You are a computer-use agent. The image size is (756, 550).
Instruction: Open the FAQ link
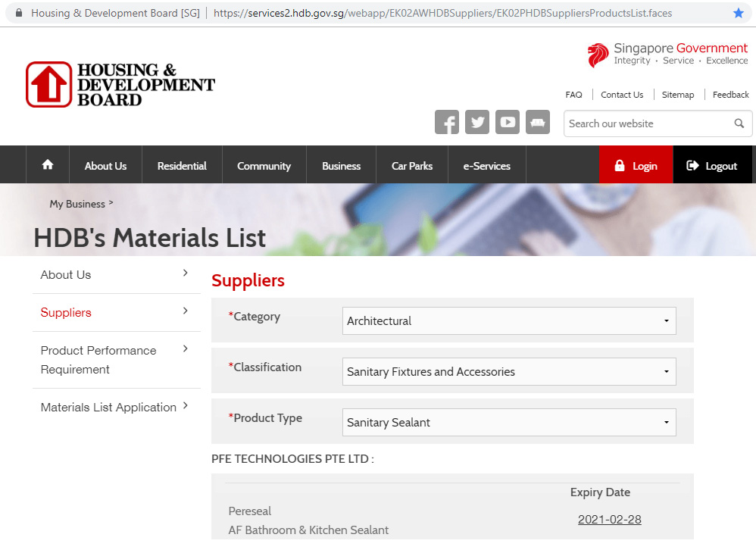573,95
